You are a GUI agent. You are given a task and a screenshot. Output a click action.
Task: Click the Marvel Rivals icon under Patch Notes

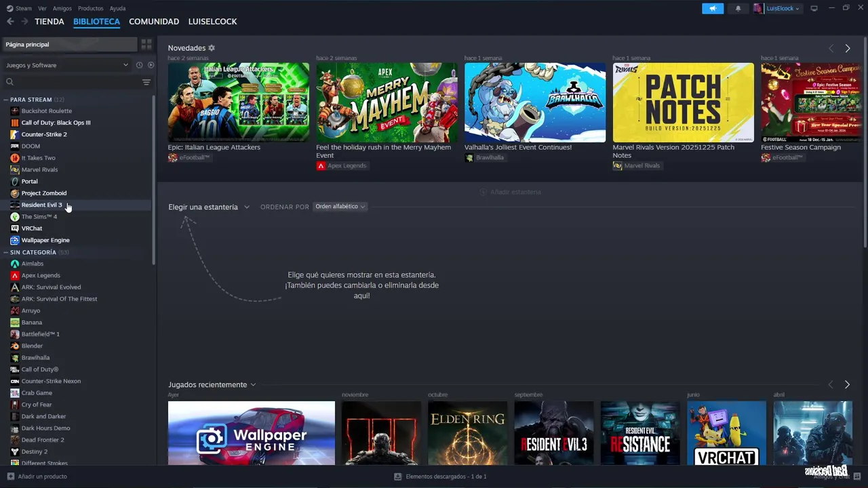point(617,165)
